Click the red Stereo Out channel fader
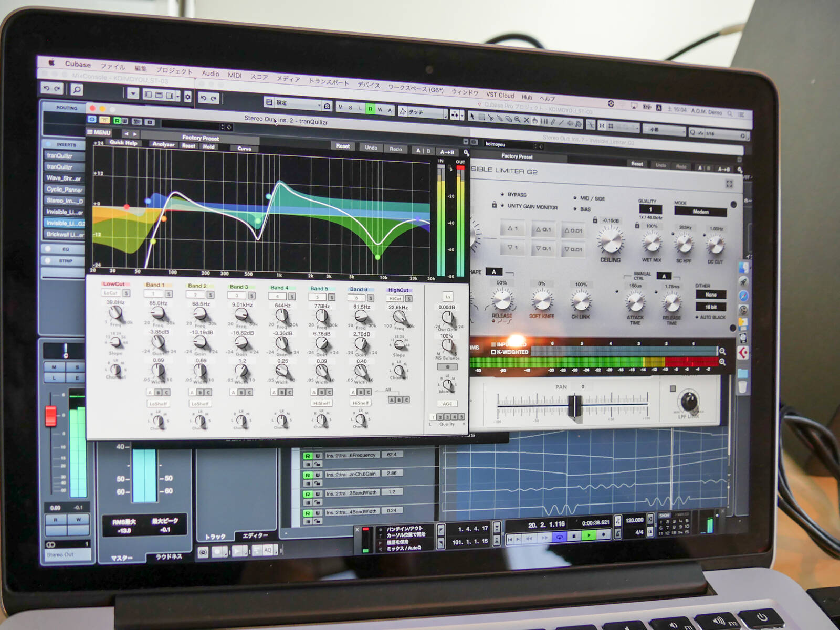Viewport: 840px width, 630px height. tap(50, 416)
